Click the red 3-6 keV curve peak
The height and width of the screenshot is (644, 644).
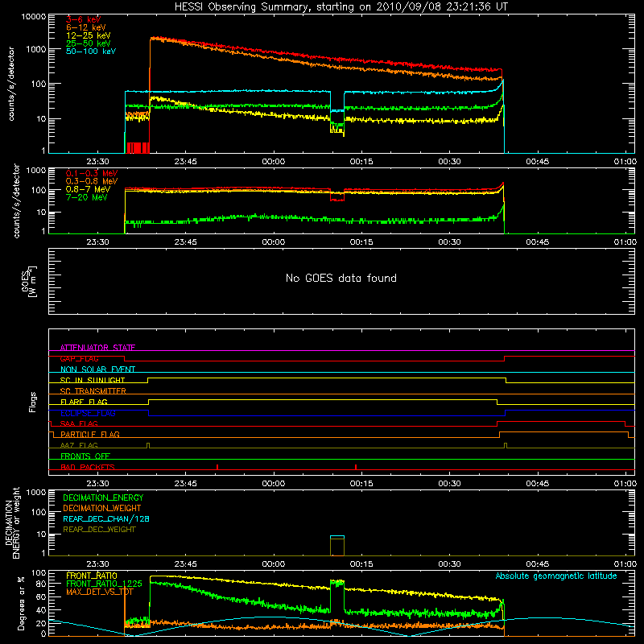154,38
